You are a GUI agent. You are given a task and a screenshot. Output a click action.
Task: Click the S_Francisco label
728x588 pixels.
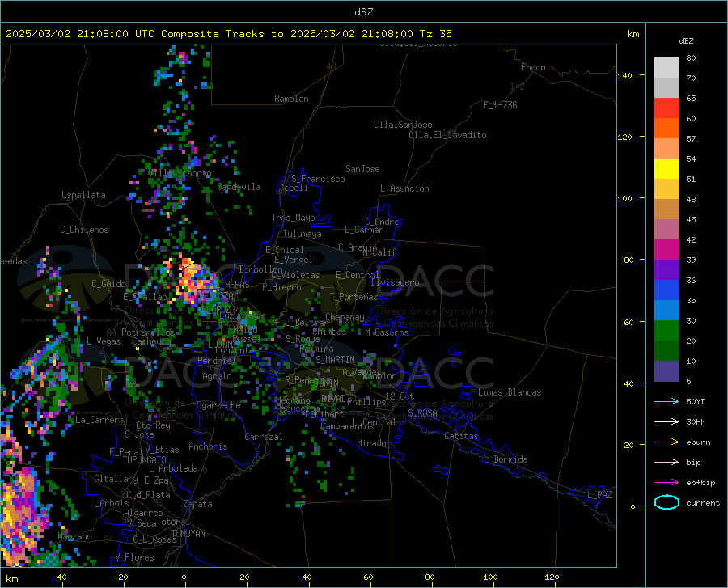[x=318, y=179]
